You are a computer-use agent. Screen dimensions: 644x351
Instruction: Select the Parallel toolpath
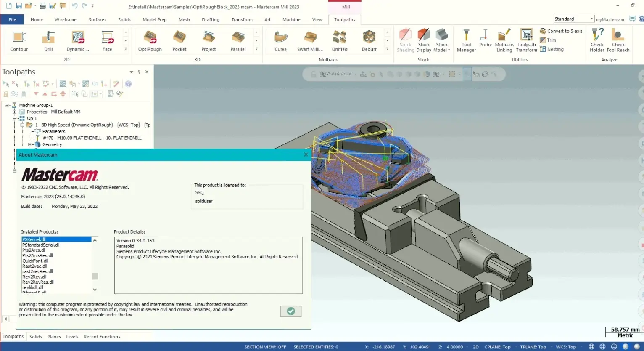[x=238, y=41]
